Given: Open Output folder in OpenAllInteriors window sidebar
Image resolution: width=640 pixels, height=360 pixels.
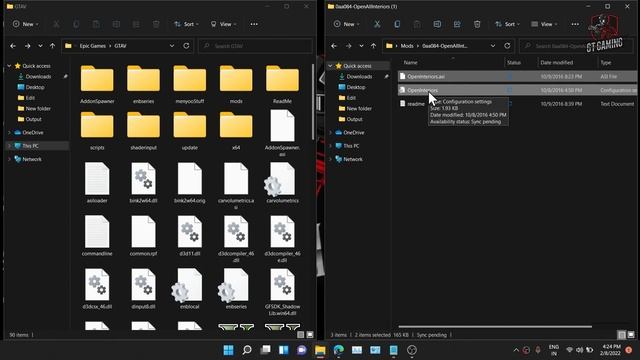Looking at the screenshot, I should pos(354,119).
